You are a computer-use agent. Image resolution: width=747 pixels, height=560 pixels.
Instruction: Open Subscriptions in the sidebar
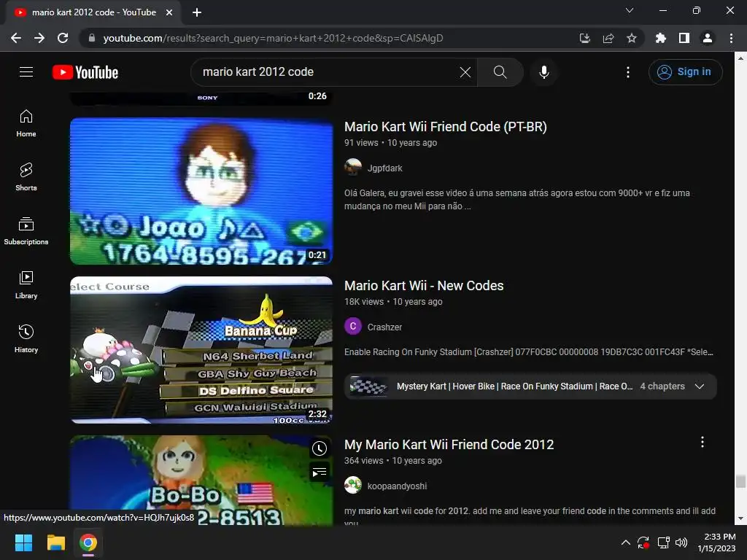[26, 231]
